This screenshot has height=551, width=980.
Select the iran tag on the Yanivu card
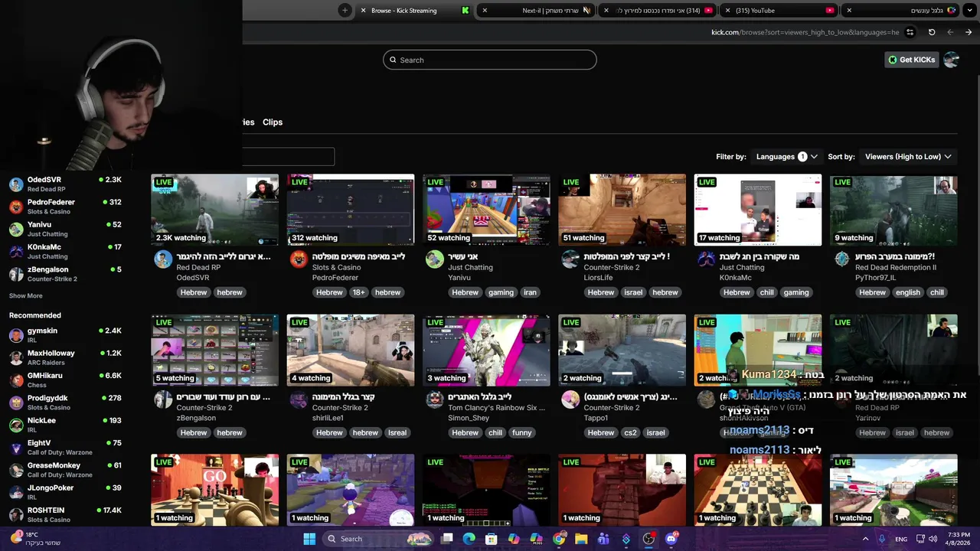(530, 292)
